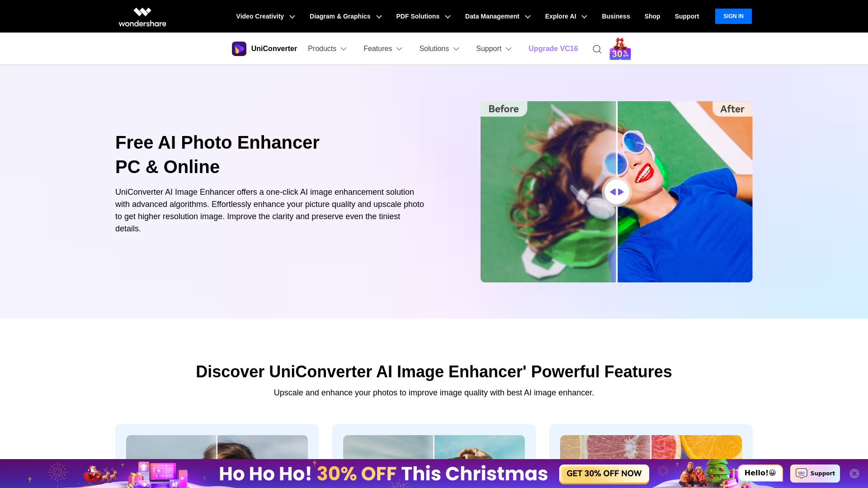The width and height of the screenshot is (868, 488).
Task: Expand the Support navigation dropdown
Action: (494, 49)
